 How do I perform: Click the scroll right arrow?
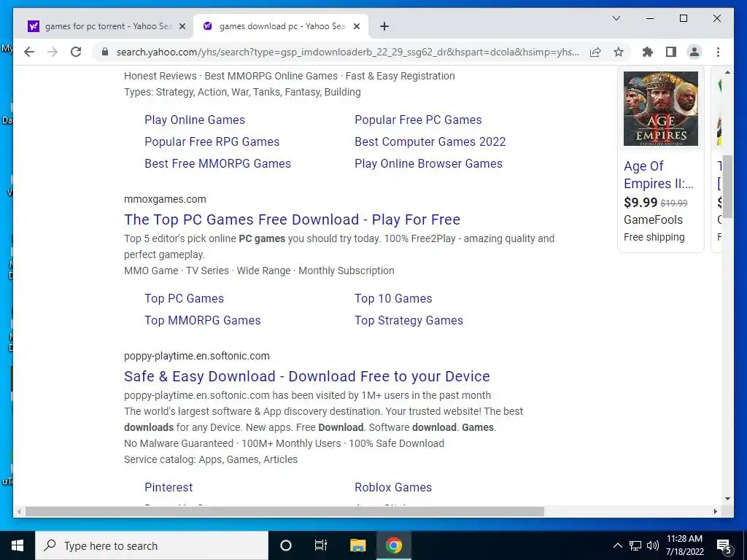(715, 511)
